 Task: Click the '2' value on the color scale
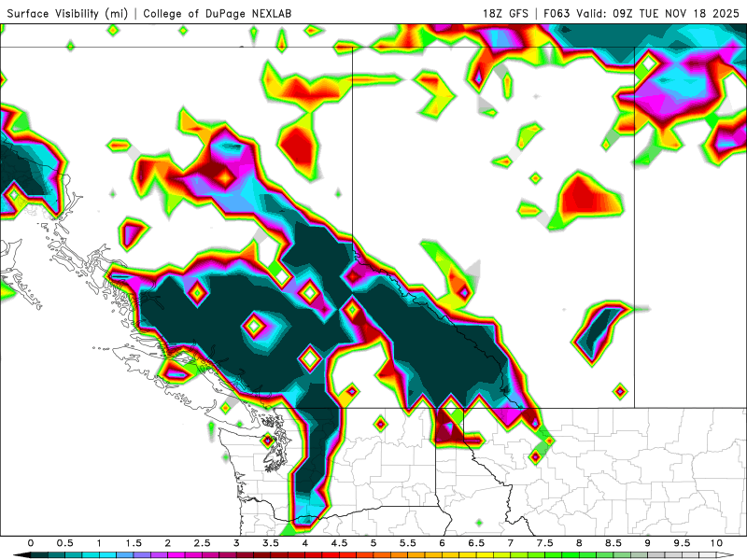[168, 543]
